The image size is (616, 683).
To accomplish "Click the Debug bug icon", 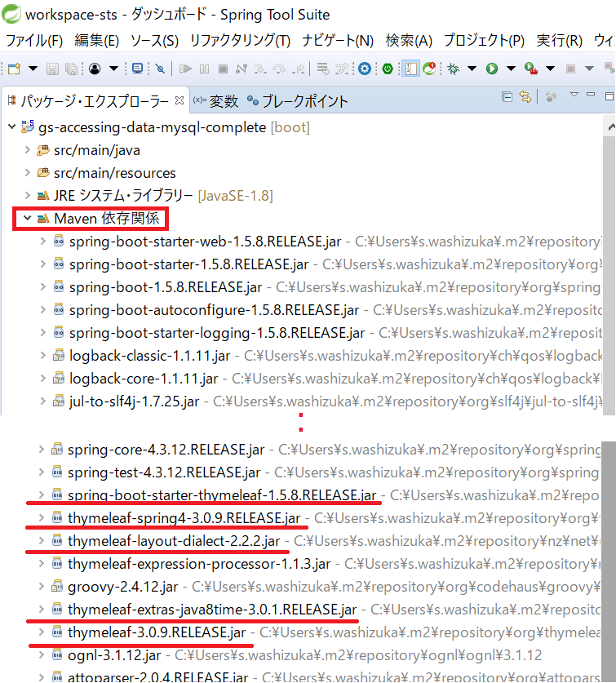I will [x=453, y=69].
